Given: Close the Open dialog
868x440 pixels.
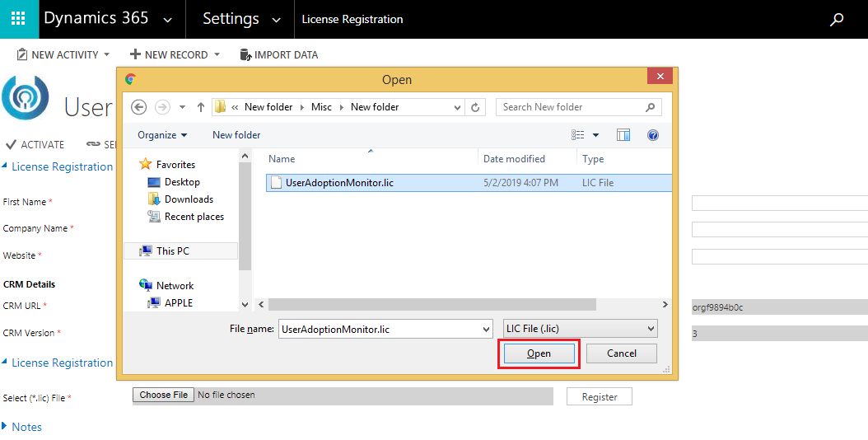Looking at the screenshot, I should coord(660,77).
